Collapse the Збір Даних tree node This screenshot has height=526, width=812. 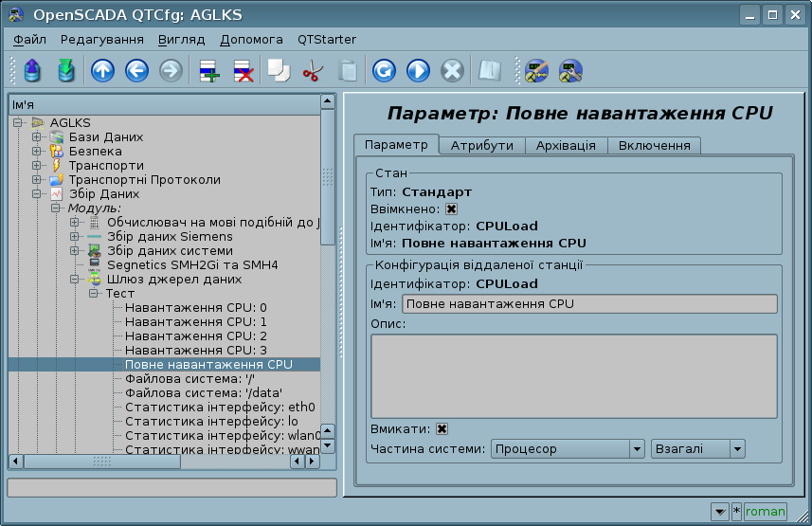pos(36,194)
